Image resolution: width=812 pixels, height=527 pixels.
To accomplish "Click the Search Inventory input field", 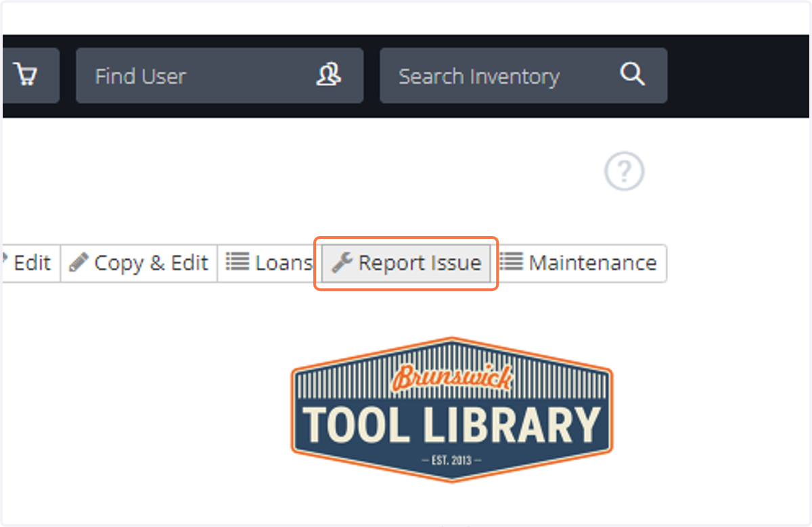I will click(523, 76).
